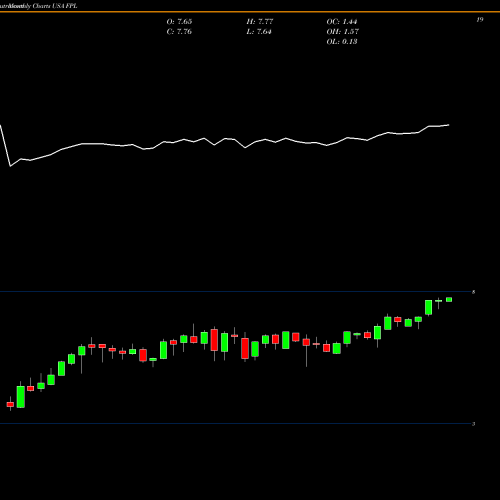Select the close value "C: 7.76"

click(x=179, y=32)
